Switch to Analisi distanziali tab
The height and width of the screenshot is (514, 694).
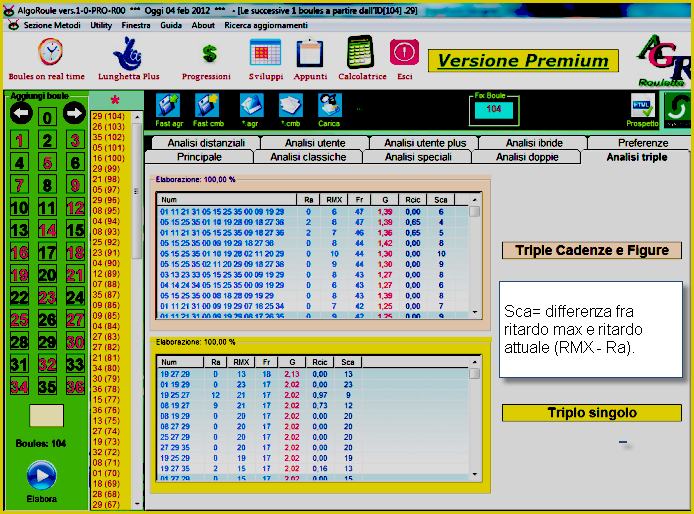click(x=206, y=143)
